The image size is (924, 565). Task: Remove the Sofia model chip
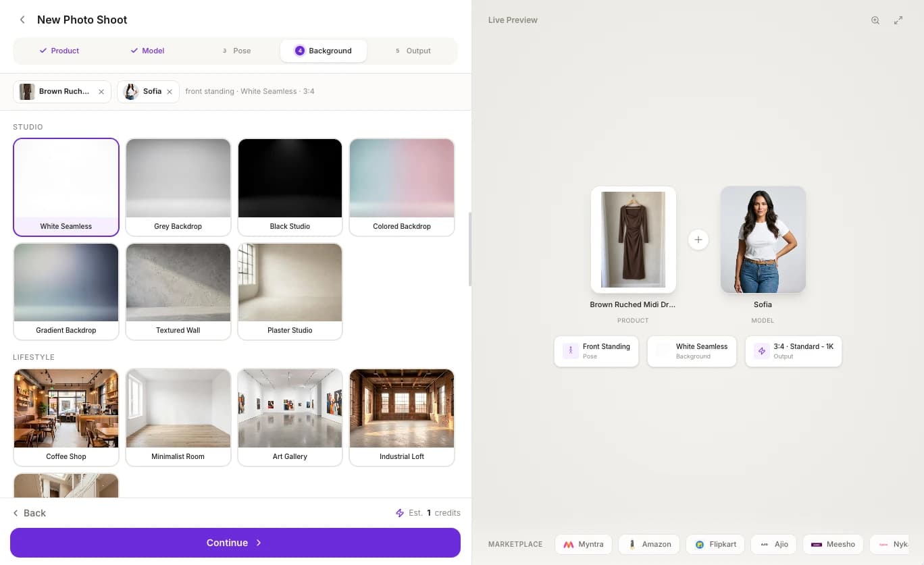coord(170,92)
